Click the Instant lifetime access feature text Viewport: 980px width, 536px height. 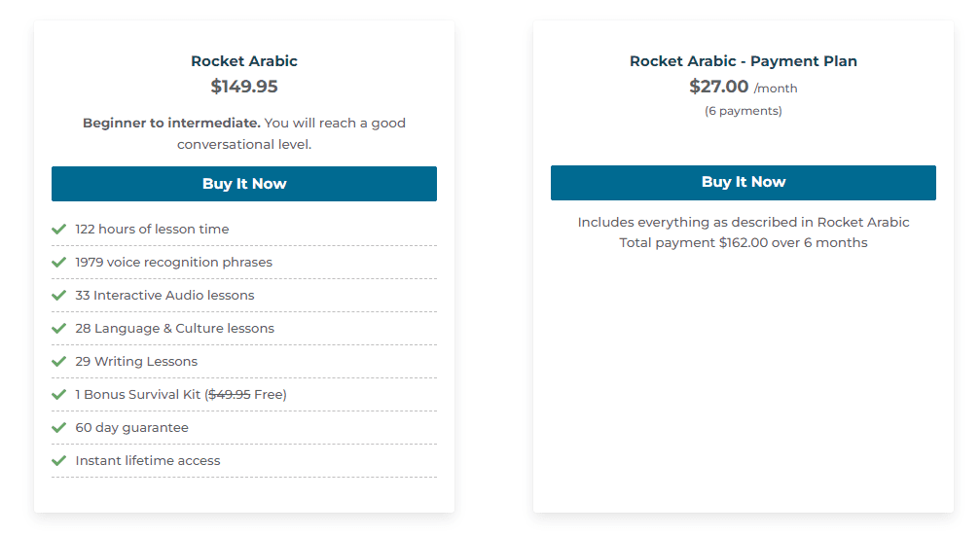click(148, 461)
